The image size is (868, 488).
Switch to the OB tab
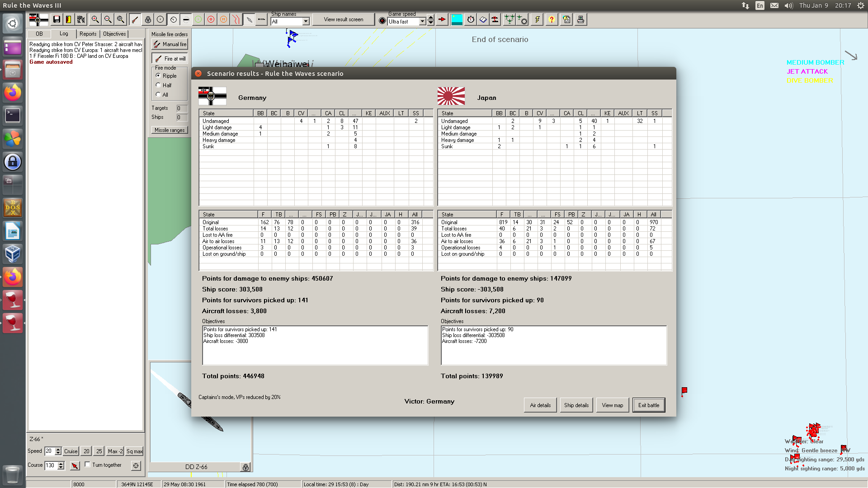(39, 34)
